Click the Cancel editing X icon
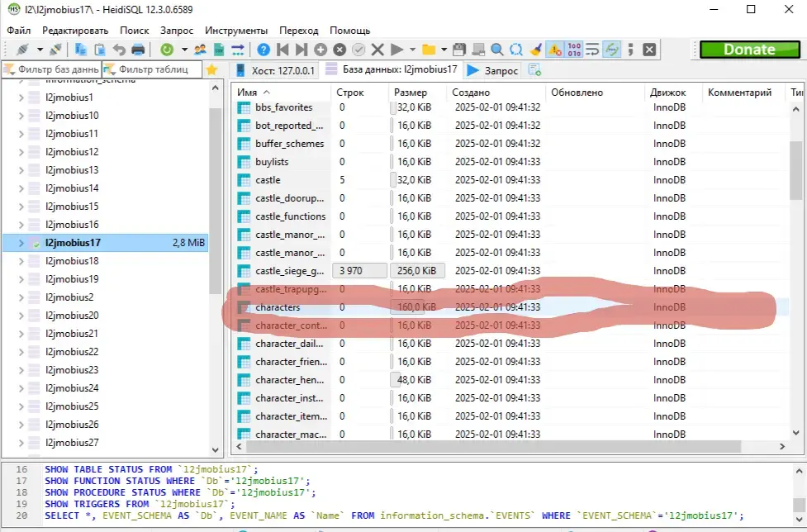This screenshot has width=807, height=532. point(377,50)
